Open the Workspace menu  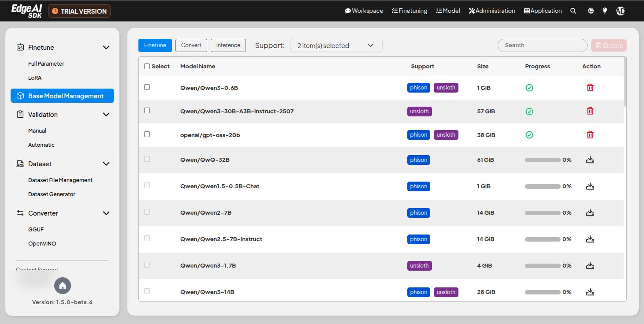(364, 11)
